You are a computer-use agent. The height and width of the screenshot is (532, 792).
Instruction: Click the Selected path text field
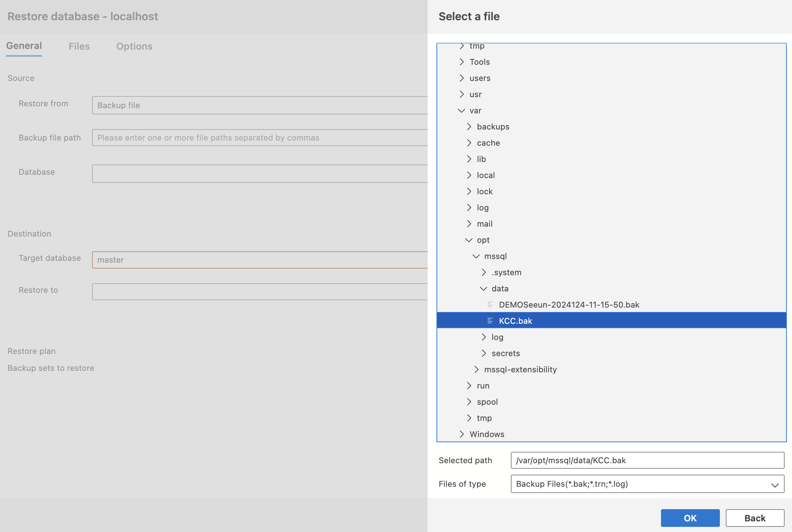coord(647,460)
